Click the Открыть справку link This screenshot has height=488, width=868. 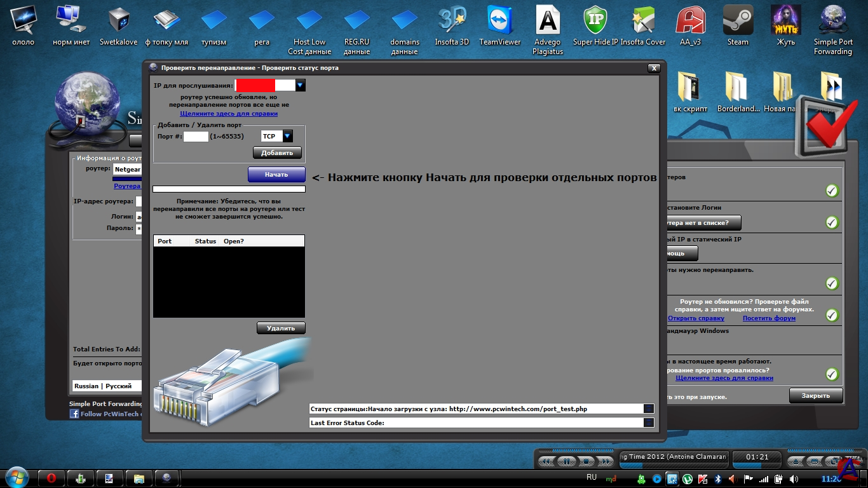[x=696, y=318]
